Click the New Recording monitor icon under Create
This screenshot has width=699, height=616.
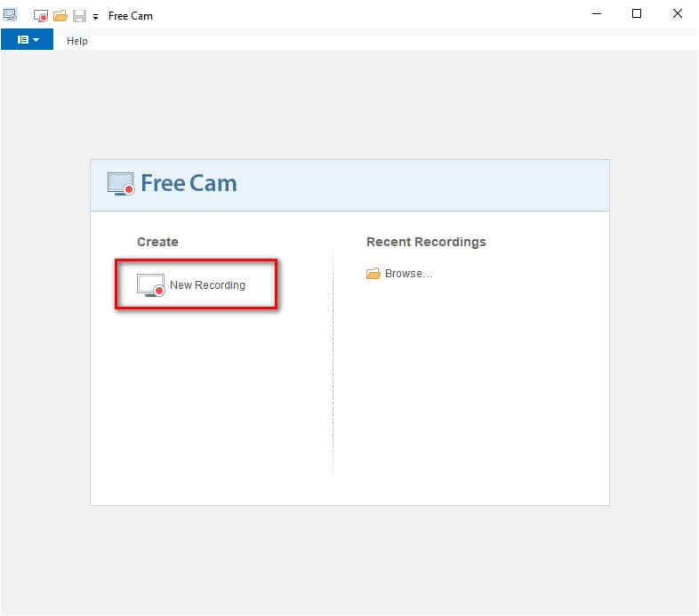(x=150, y=285)
